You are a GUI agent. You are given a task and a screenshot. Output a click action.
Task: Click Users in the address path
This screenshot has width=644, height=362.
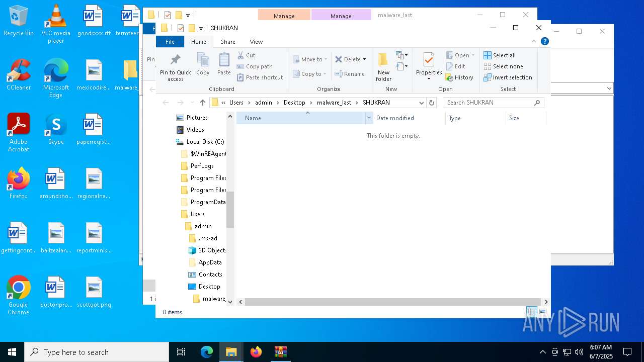[236, 103]
